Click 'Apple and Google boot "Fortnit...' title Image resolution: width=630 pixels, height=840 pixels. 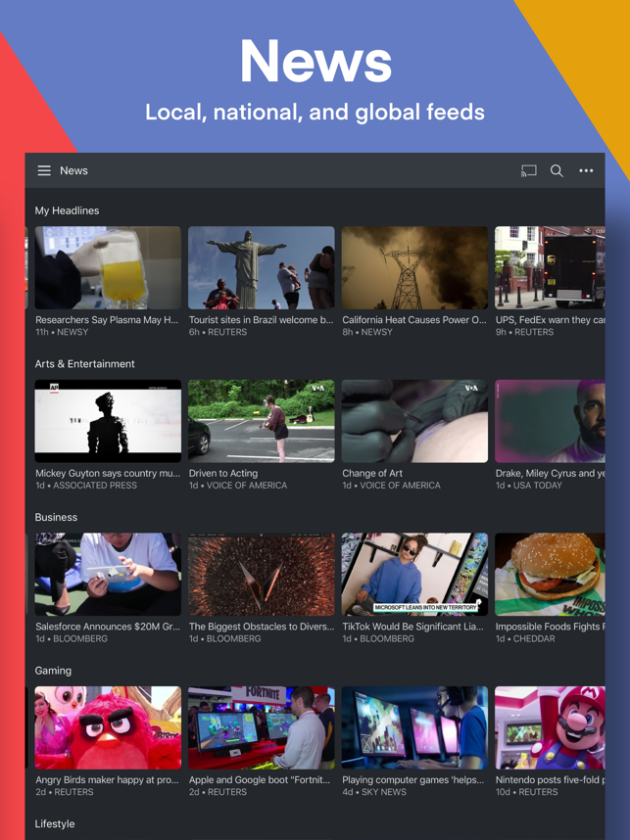coord(260,779)
